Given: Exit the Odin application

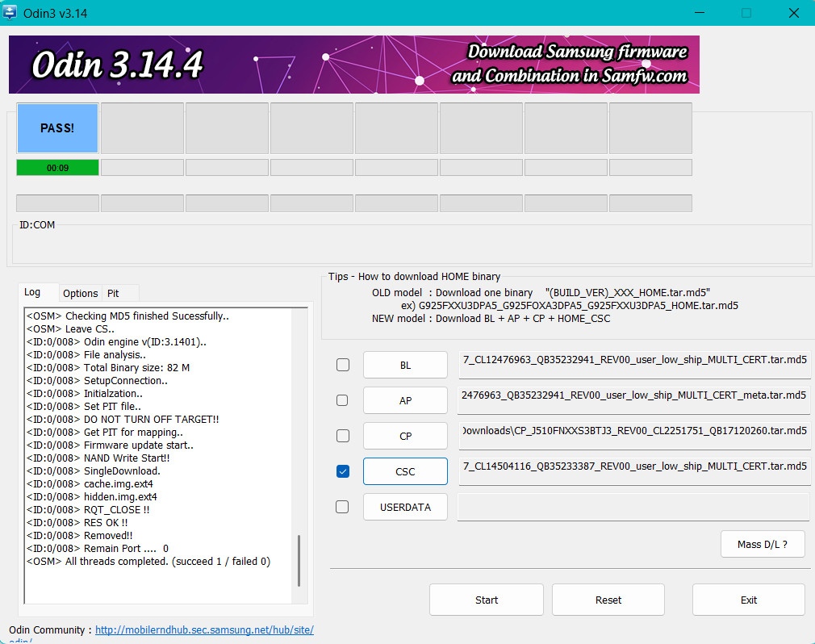Looking at the screenshot, I should [x=749, y=600].
